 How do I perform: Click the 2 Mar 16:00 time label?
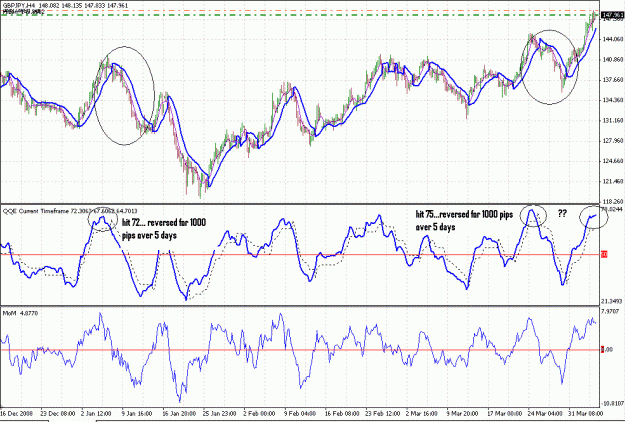(423, 413)
